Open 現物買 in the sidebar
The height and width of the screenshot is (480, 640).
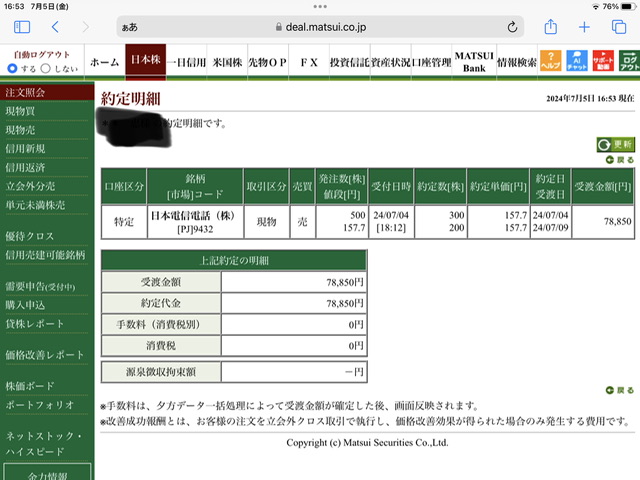pos(20,111)
